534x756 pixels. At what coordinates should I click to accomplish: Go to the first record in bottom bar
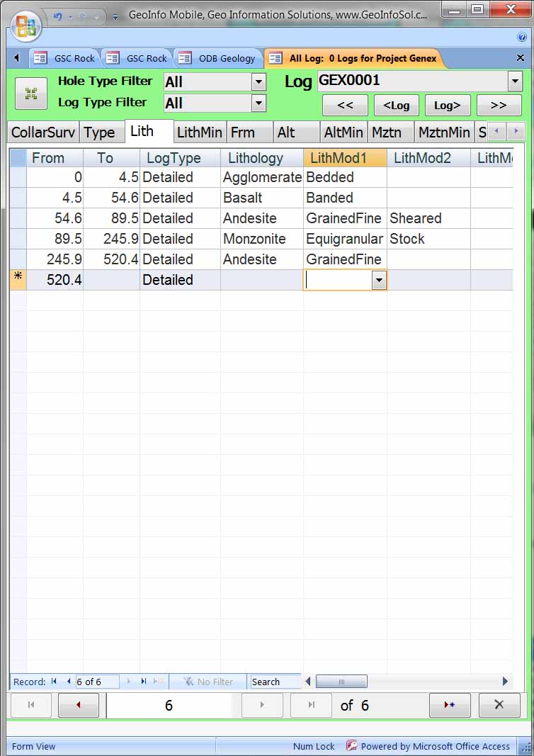30,705
